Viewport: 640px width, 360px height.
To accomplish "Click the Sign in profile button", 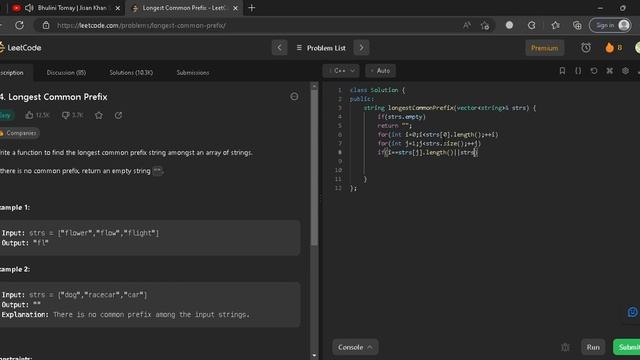I will click(611, 25).
